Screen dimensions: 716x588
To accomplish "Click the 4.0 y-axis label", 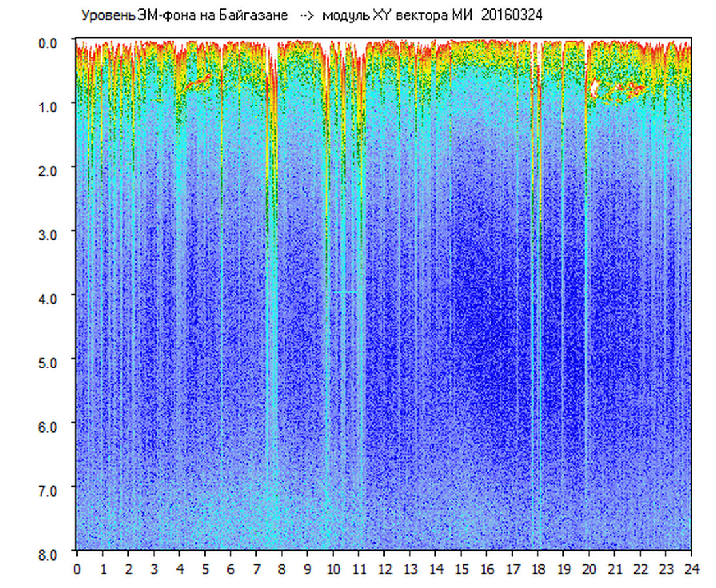I will pos(50,298).
